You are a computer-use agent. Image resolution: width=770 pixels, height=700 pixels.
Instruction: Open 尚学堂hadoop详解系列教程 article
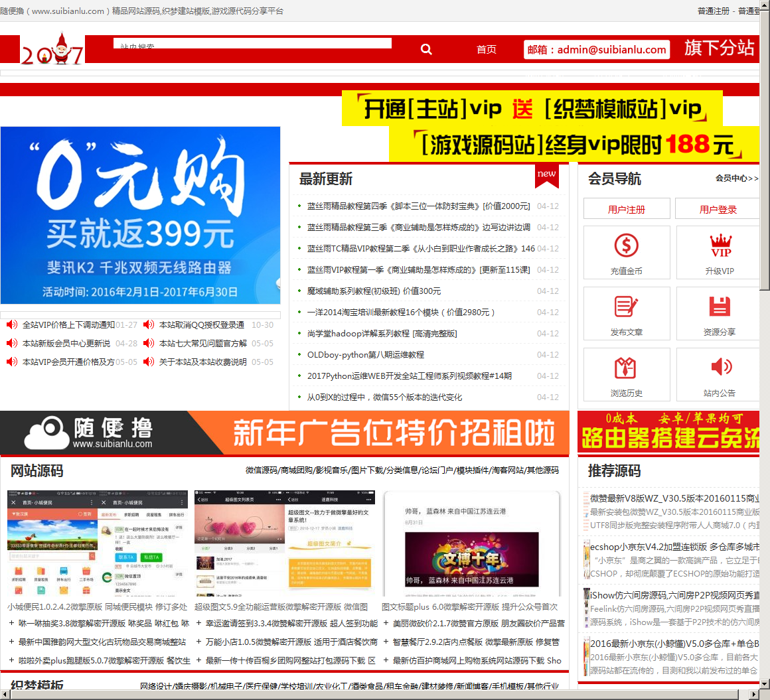382,333
